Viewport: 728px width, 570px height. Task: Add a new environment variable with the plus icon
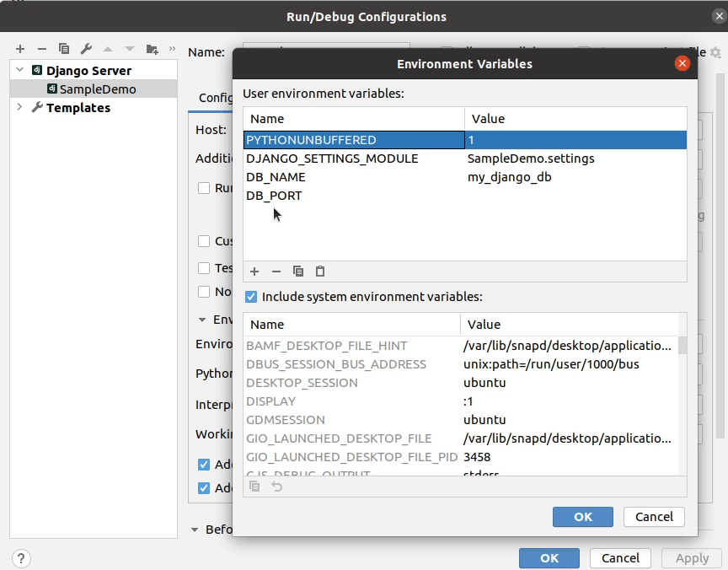pyautogui.click(x=254, y=272)
